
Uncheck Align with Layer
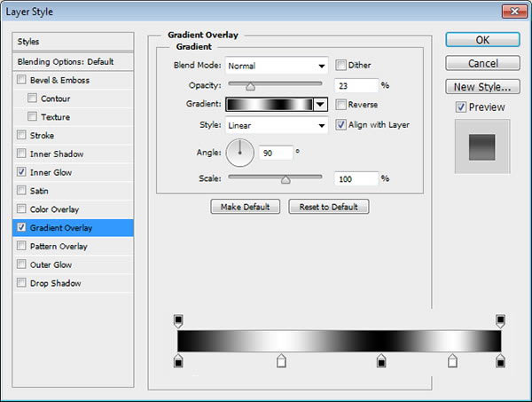[x=340, y=124]
